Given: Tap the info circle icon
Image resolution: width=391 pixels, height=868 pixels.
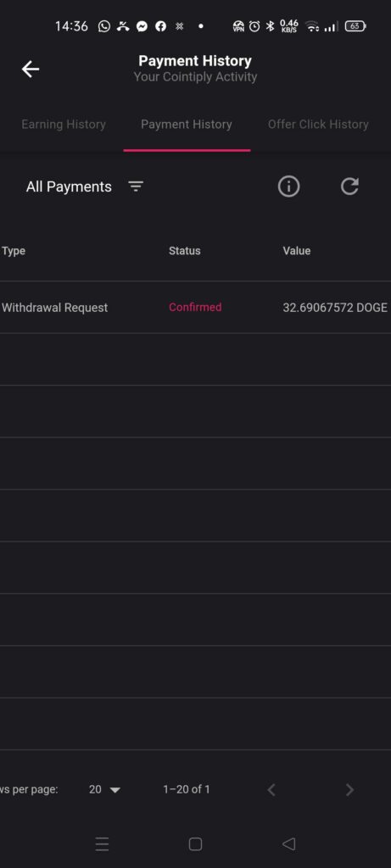Looking at the screenshot, I should pyautogui.click(x=288, y=186).
